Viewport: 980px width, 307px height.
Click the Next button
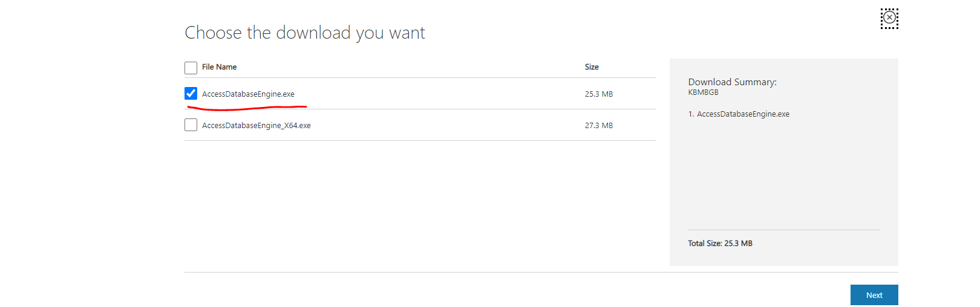pos(874,295)
